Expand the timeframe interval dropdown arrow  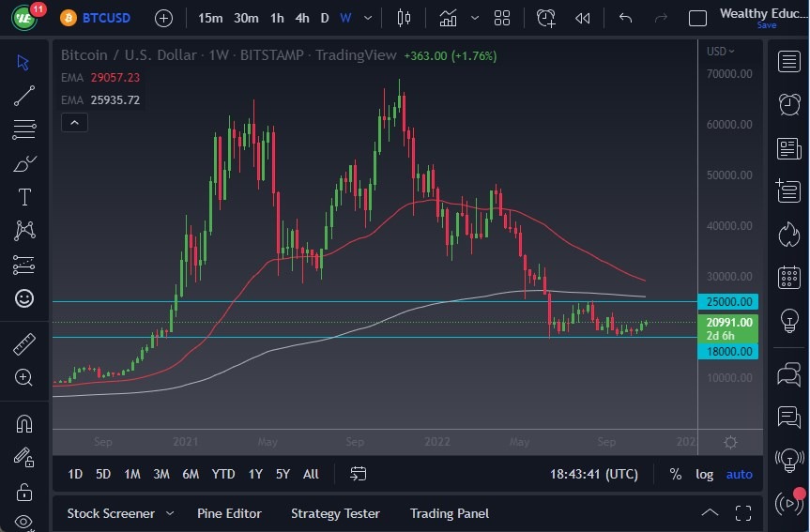(368, 18)
